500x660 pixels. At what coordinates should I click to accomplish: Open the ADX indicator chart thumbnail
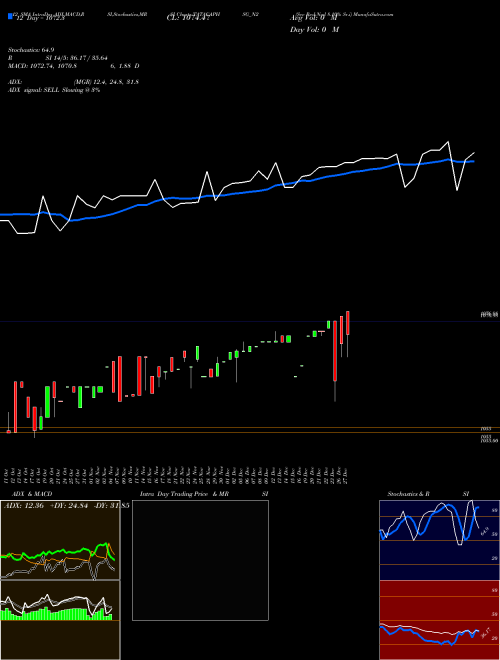pos(60,540)
